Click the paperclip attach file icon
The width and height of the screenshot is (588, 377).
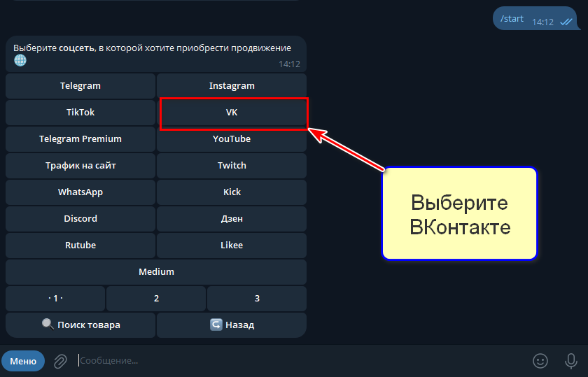(61, 361)
